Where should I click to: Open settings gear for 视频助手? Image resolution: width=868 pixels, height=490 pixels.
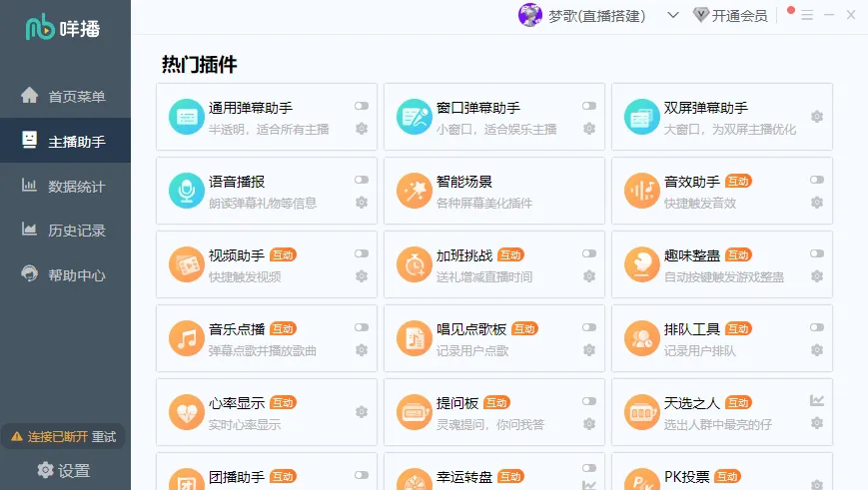pyautogui.click(x=362, y=276)
